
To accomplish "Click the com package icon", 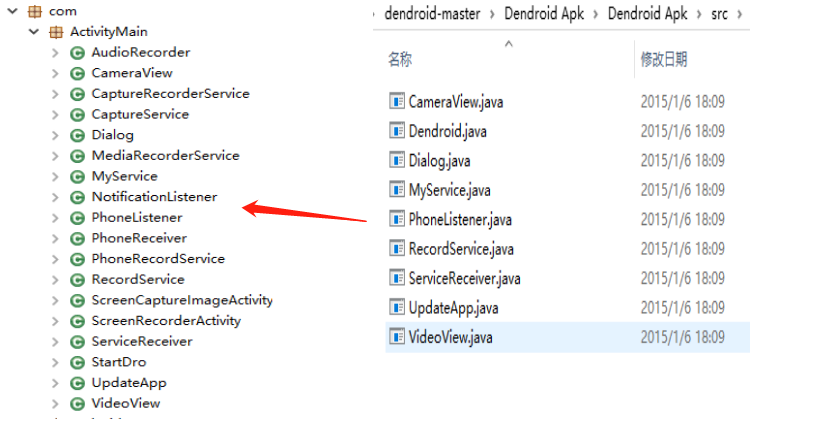I will pyautogui.click(x=34, y=10).
